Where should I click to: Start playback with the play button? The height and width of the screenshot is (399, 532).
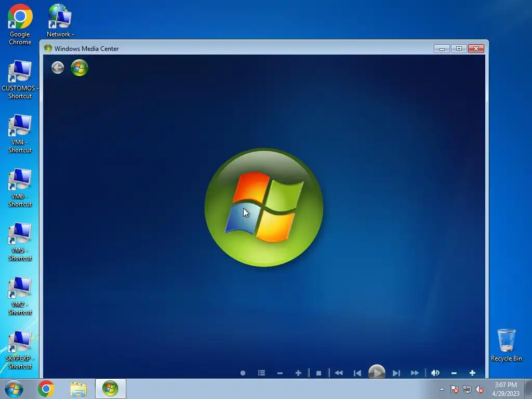(x=377, y=372)
